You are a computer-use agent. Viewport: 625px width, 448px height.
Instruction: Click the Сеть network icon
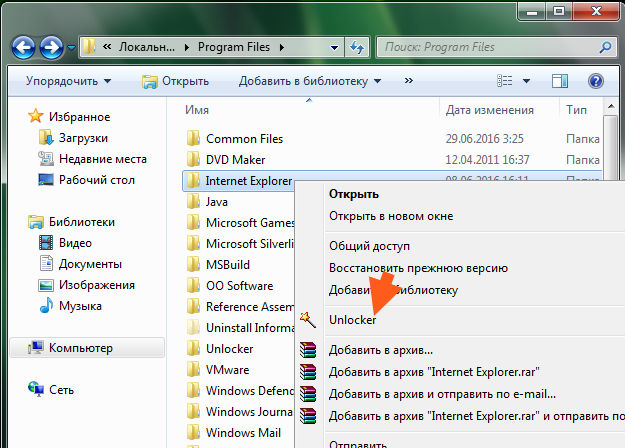(x=36, y=389)
